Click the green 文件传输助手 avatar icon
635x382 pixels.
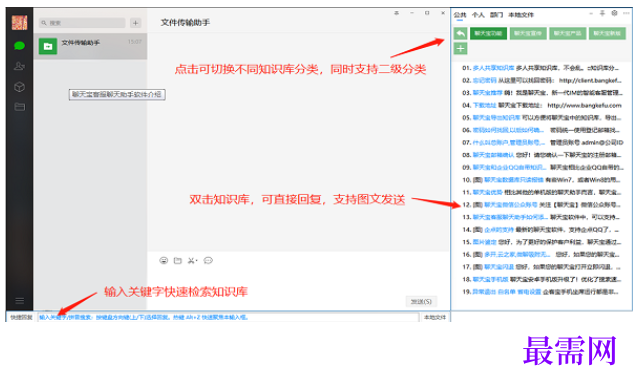[x=48, y=46]
